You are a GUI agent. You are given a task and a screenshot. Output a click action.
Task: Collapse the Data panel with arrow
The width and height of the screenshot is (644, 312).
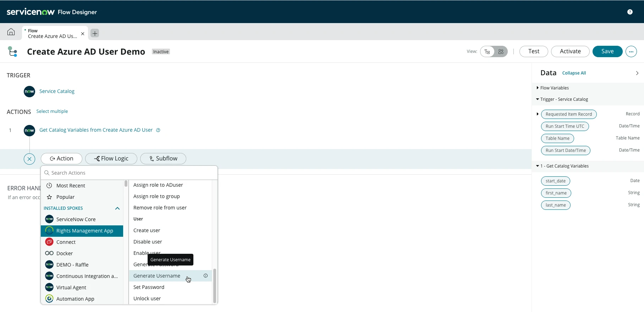pyautogui.click(x=637, y=73)
